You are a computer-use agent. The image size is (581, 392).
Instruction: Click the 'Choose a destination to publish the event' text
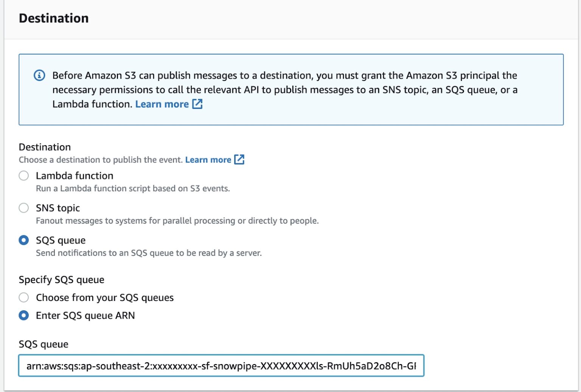pos(100,160)
